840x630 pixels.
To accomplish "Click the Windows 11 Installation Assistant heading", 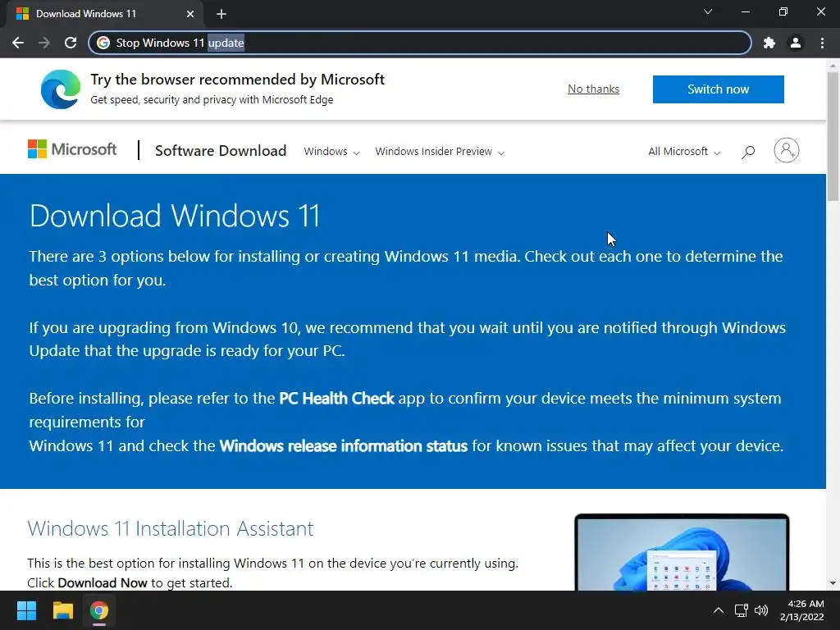I will pos(171,529).
